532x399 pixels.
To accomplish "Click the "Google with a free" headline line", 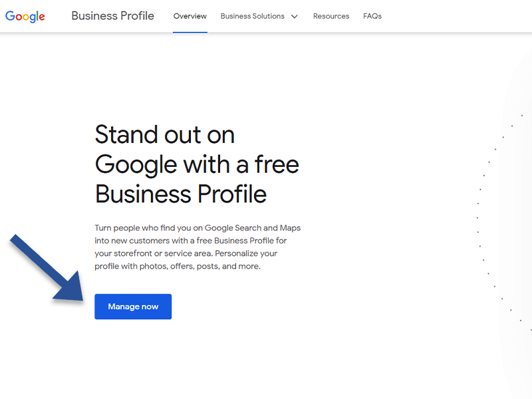I will [x=197, y=164].
